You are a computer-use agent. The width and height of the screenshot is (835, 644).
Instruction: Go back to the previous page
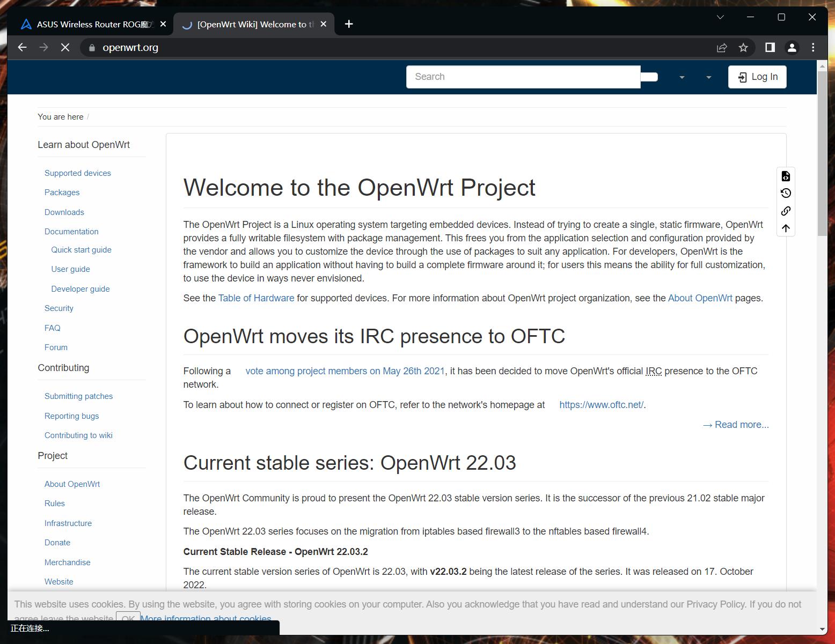pyautogui.click(x=22, y=48)
